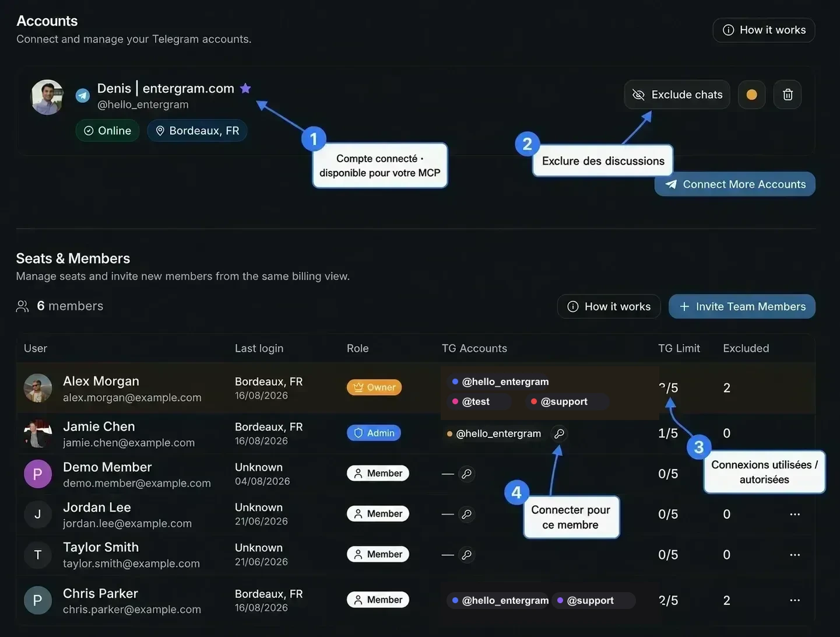Click the Admin role badge
The image size is (840, 637).
click(374, 433)
